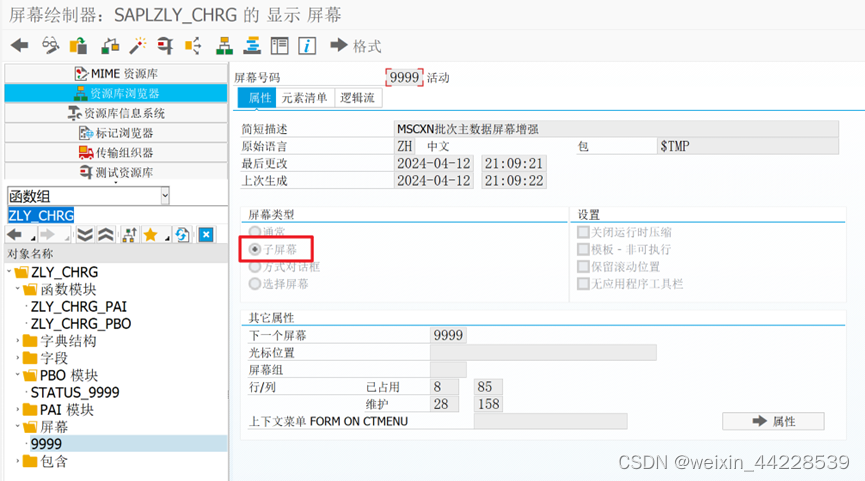Viewport: 865px width, 481px height.
Task: Switch to the 元素清单 tab
Action: point(305,98)
